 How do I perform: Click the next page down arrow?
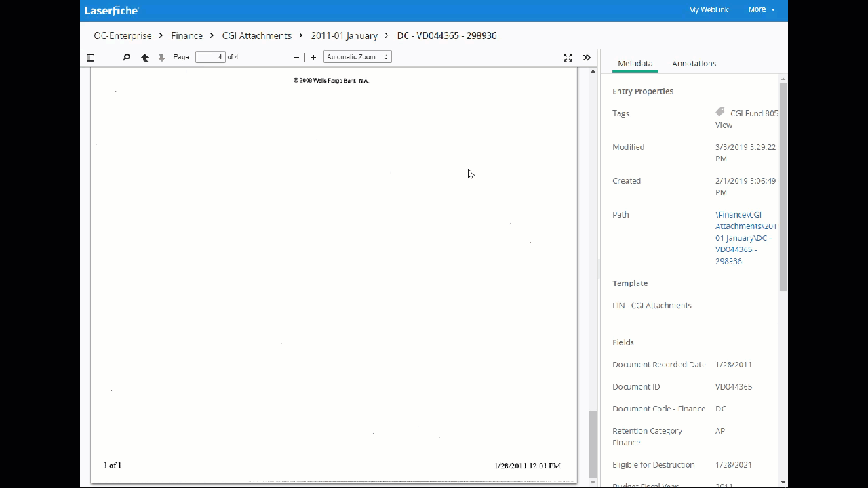point(161,58)
